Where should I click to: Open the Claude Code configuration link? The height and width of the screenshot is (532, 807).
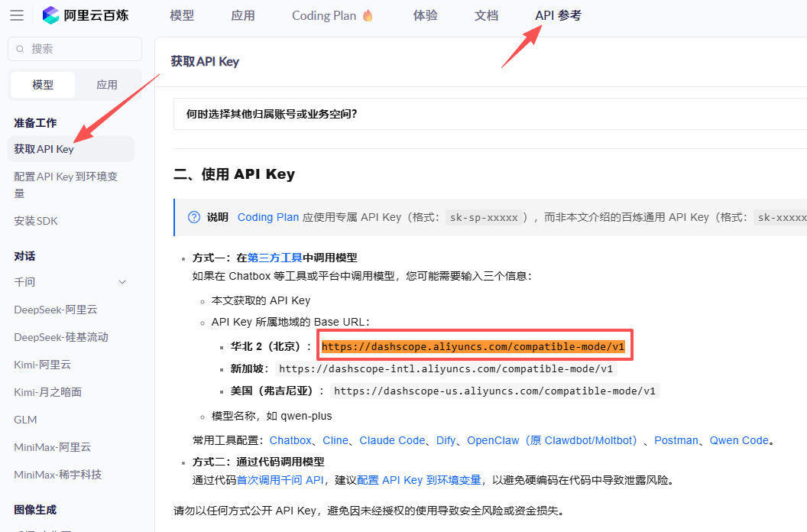tap(392, 440)
